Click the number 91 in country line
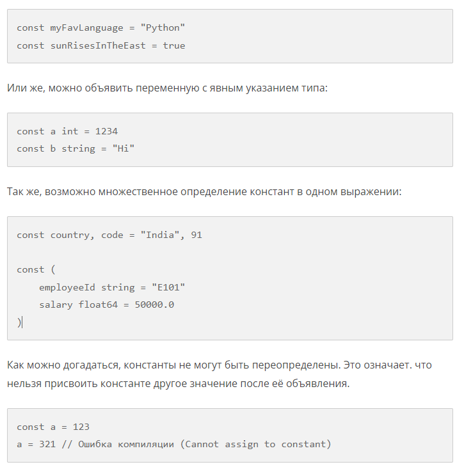The image size is (464, 476). [x=196, y=235]
